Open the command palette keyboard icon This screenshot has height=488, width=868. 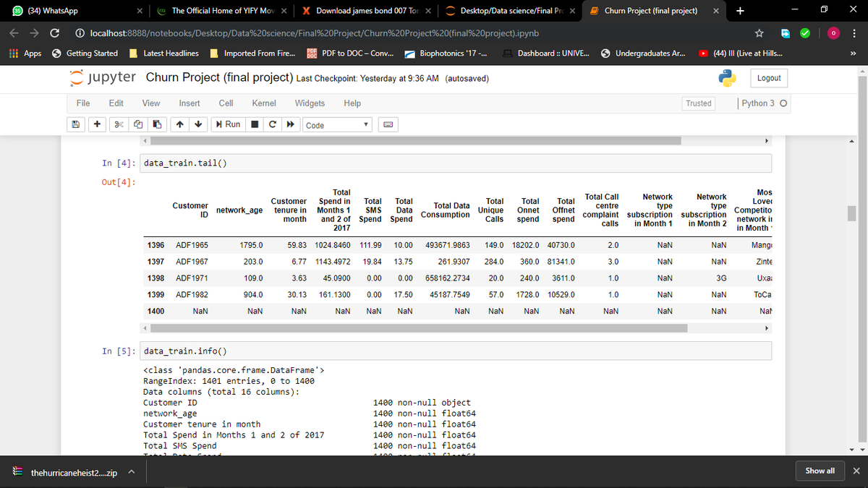(388, 125)
